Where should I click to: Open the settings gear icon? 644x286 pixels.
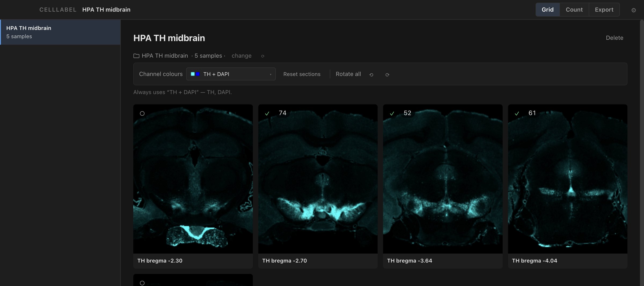click(634, 10)
